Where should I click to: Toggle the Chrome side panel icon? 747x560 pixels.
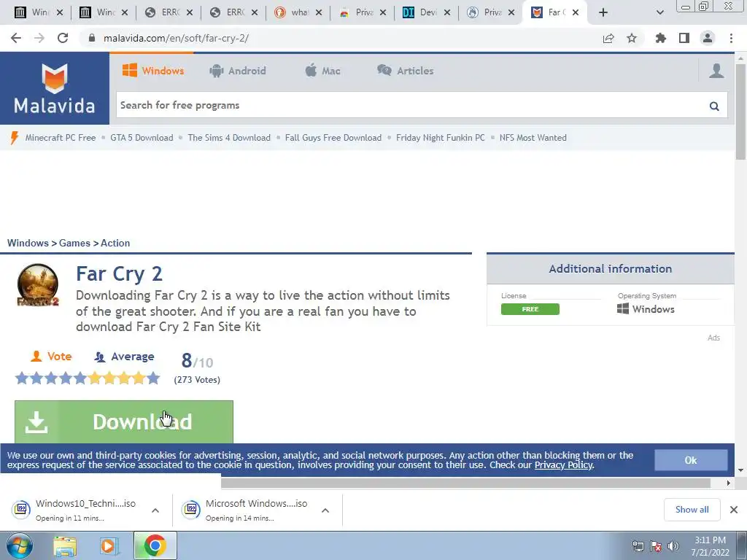tap(684, 38)
